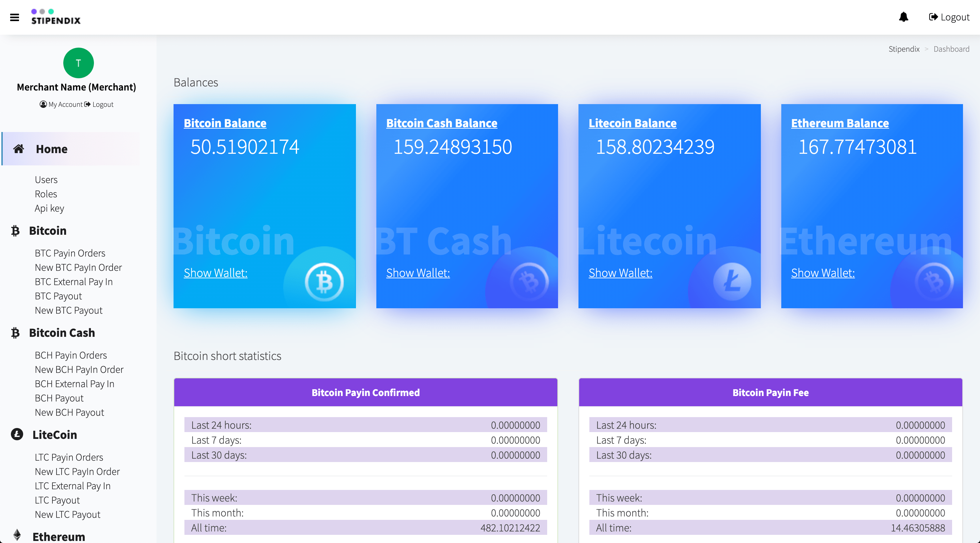Click the Bitcoin coin icon on balance card
This screenshot has height=543, width=980.
[x=324, y=282]
